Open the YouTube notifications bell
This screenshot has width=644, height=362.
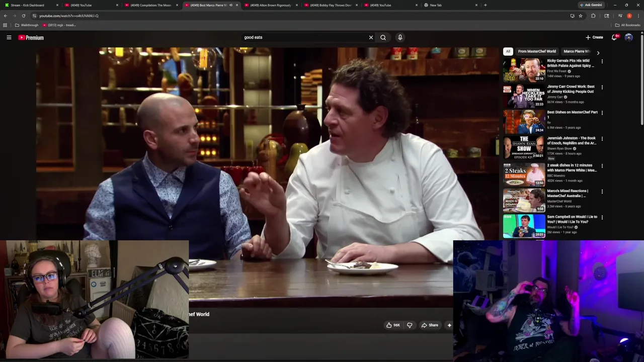tap(614, 37)
